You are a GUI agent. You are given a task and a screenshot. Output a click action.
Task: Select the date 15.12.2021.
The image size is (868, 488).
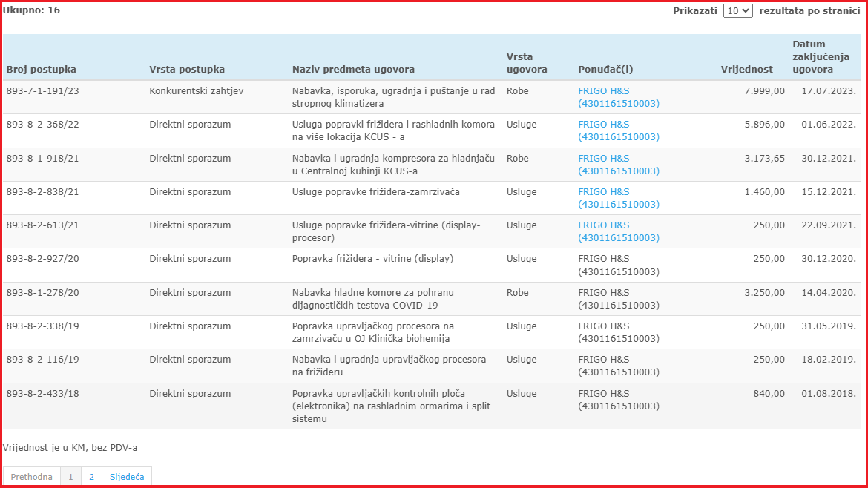click(x=829, y=192)
